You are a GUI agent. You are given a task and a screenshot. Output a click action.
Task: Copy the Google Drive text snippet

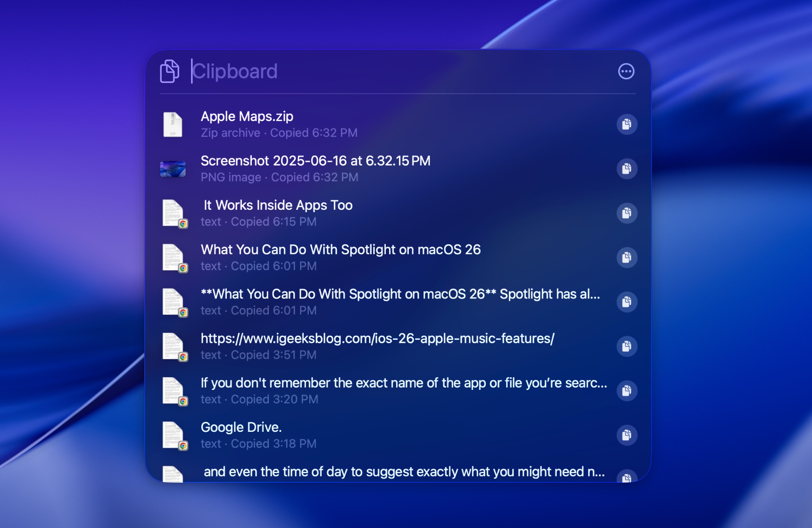[627, 435]
